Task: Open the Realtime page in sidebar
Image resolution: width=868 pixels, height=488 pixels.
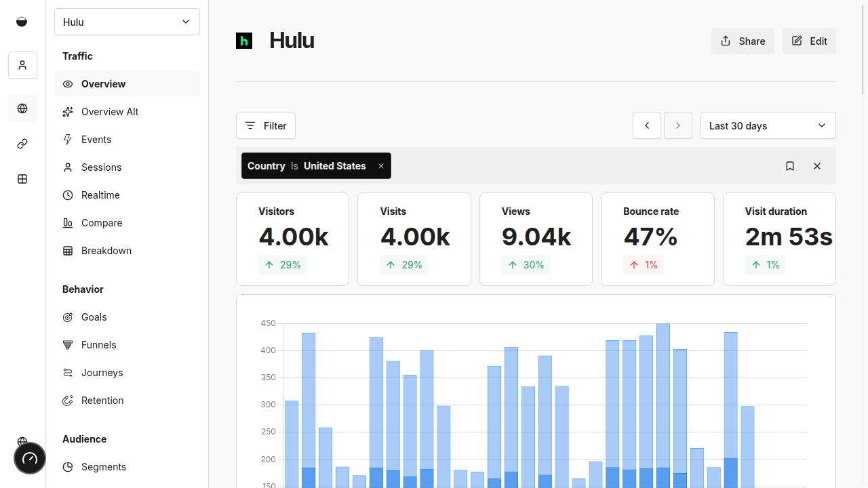Action: click(x=100, y=195)
